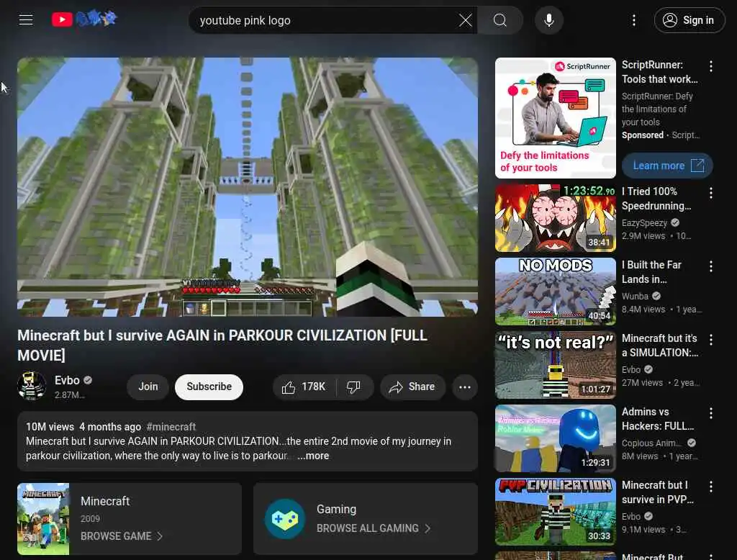737x560 pixels.
Task: Click the #minecraft hashtag
Action: (x=171, y=426)
